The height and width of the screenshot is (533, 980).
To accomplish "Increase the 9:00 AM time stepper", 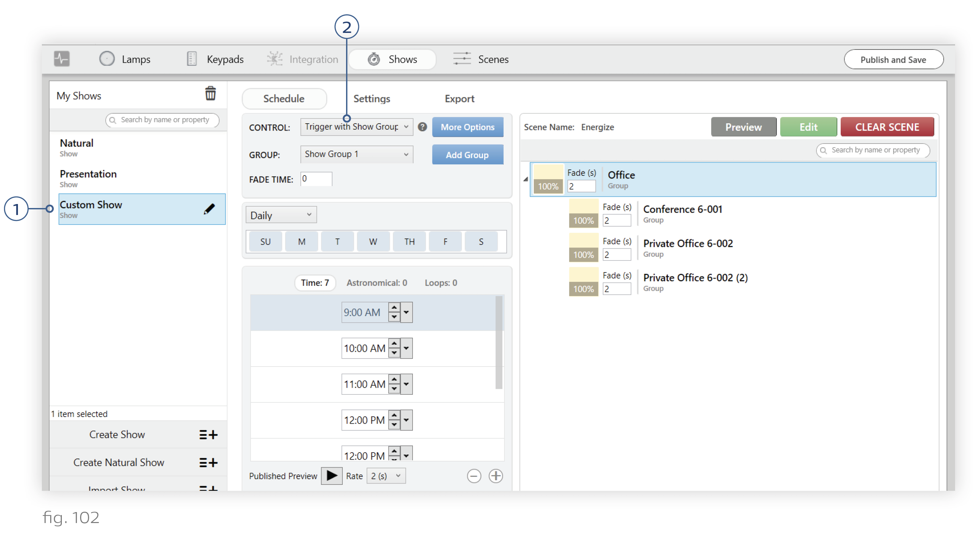I will click(x=394, y=308).
